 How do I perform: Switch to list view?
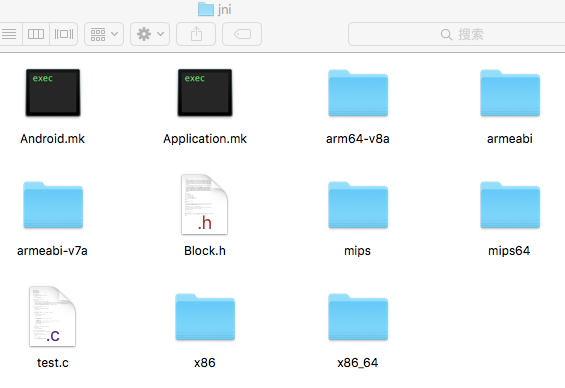10,34
